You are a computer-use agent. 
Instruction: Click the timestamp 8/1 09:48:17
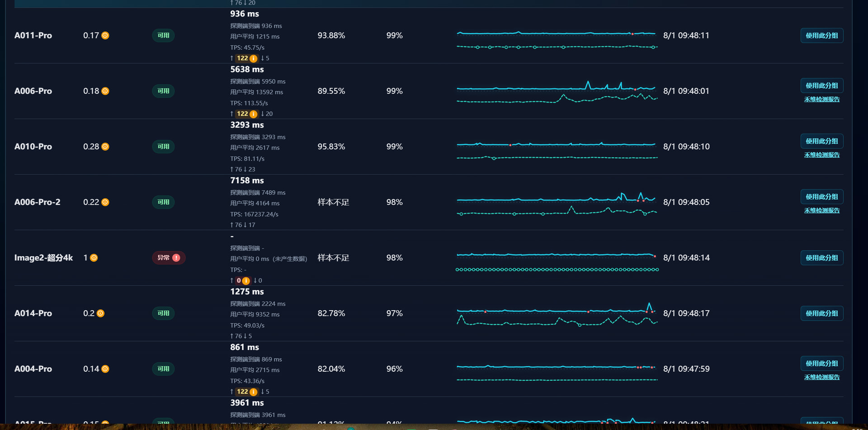[686, 313]
